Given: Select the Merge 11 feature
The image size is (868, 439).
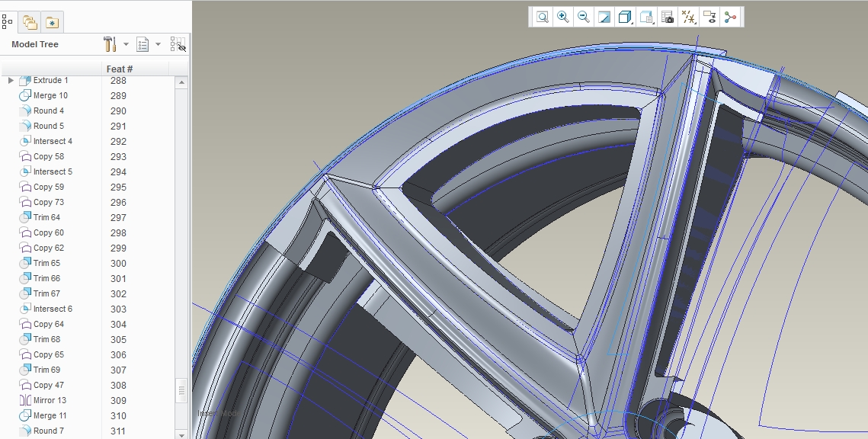Looking at the screenshot, I should click(x=50, y=415).
